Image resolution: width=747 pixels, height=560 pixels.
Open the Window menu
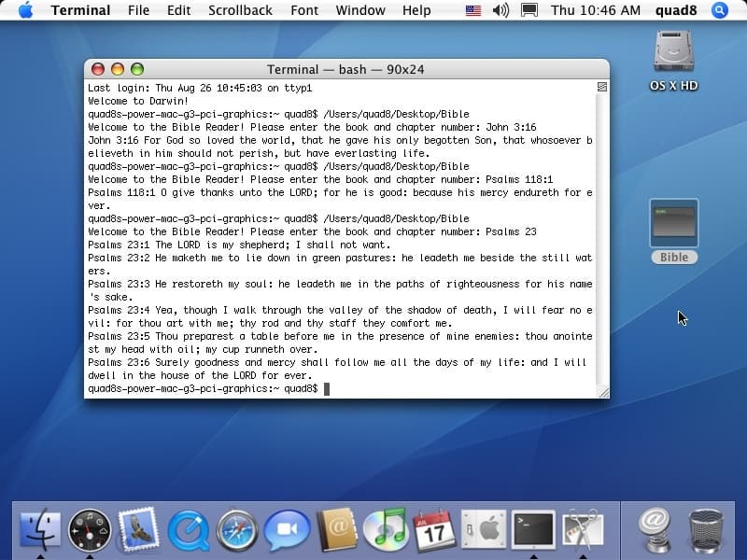pyautogui.click(x=360, y=10)
